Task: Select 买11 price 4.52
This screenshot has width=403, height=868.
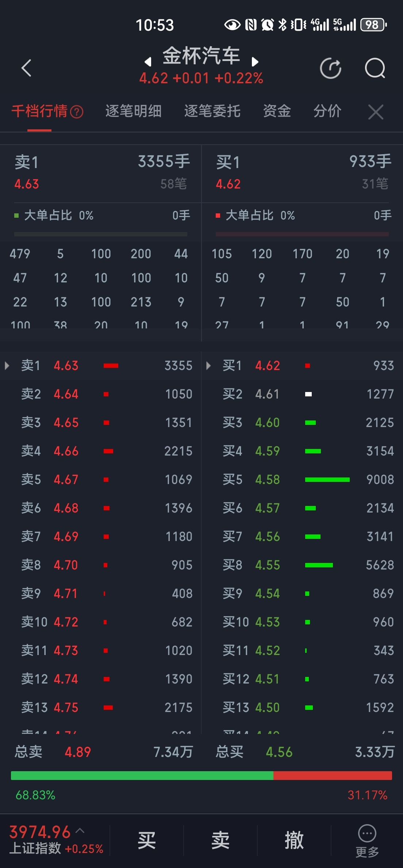Action: pos(268,651)
